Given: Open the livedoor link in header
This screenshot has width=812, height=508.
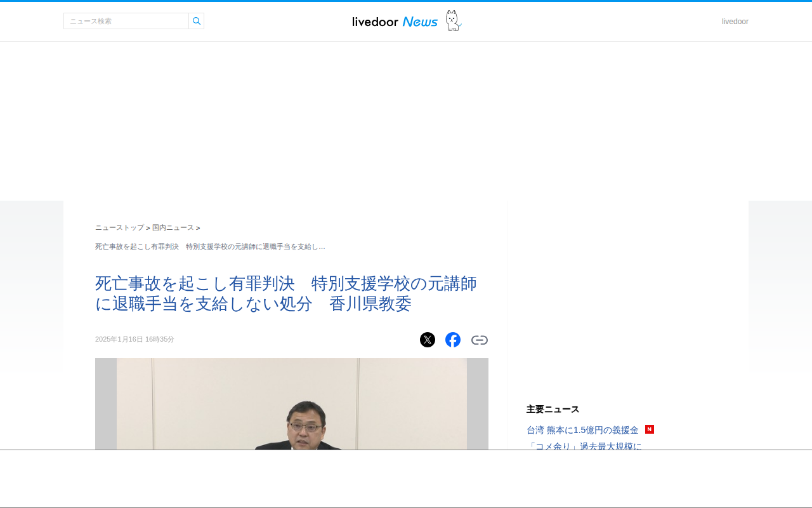Looking at the screenshot, I should [x=735, y=22].
